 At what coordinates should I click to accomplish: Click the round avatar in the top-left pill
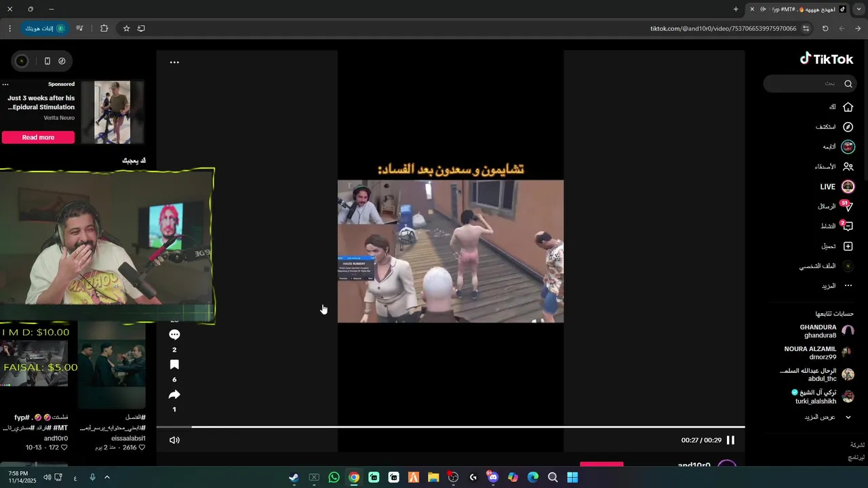(22, 61)
